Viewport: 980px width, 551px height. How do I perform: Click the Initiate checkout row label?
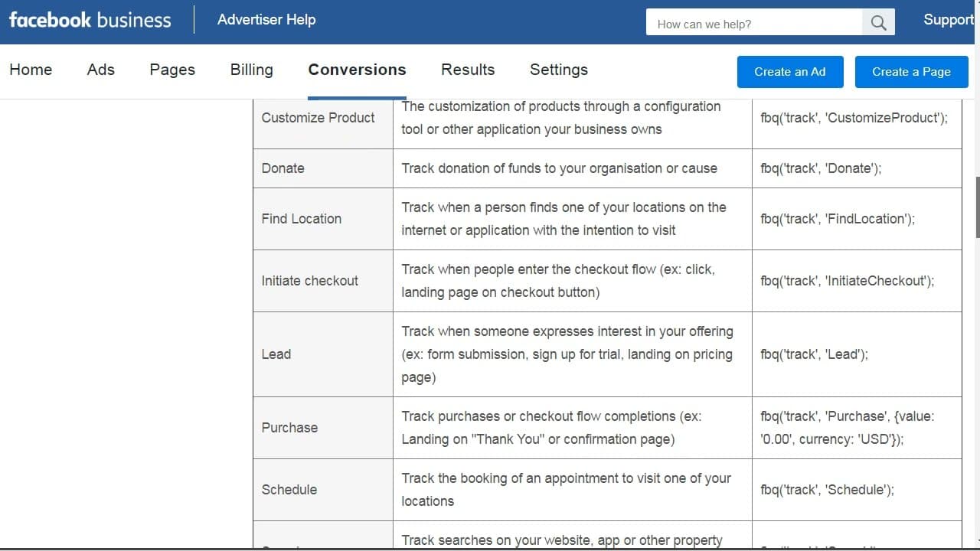(x=309, y=281)
